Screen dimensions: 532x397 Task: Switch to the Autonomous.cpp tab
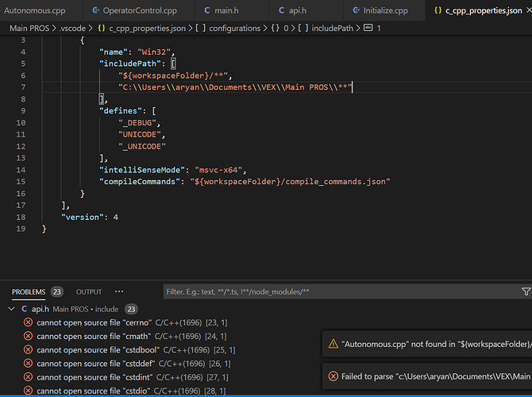tap(35, 10)
